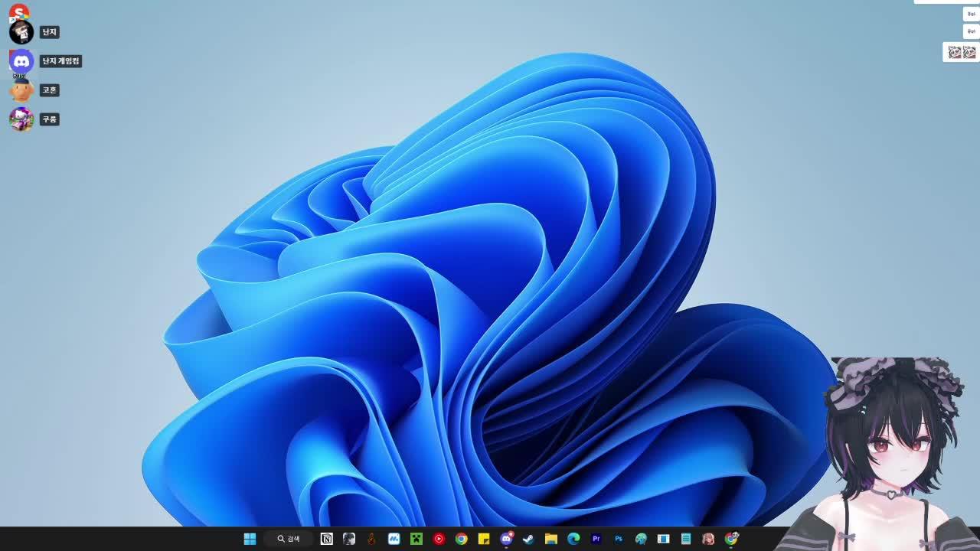Open Sticky Notes taskbar icon
Viewport: 980px width, 551px height.
point(484,539)
